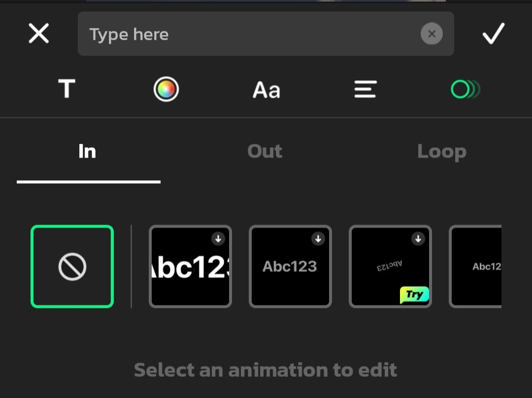
Task: Switch to the Out tab
Action: point(265,151)
